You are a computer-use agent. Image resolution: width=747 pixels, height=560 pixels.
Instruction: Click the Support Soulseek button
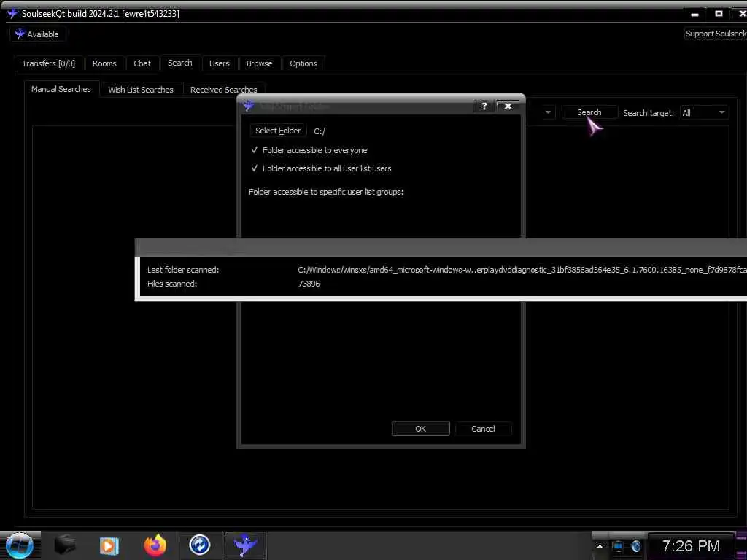click(x=716, y=34)
